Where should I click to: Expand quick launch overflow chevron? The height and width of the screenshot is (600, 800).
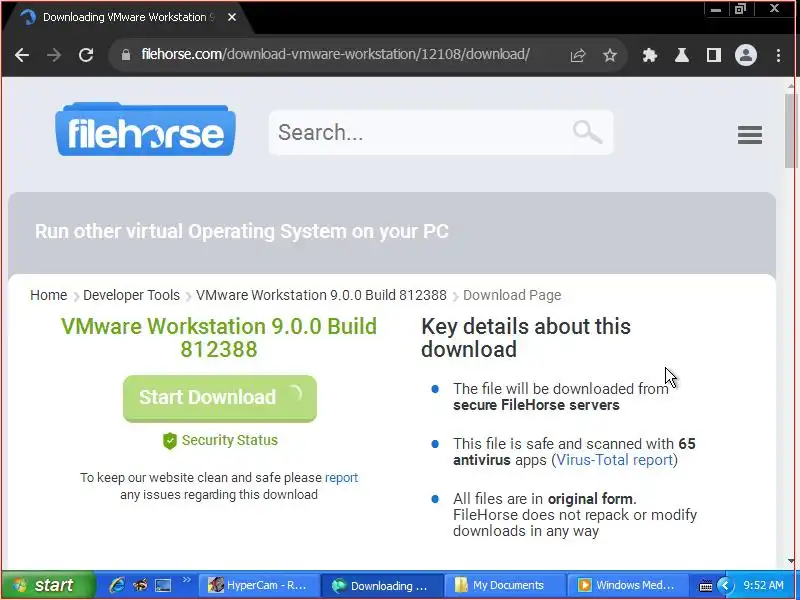[186, 580]
